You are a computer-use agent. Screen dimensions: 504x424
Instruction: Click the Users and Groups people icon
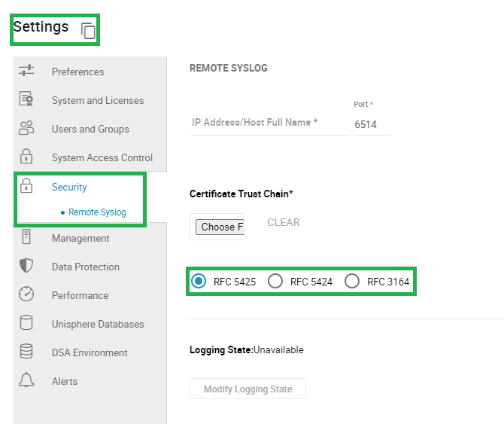pyautogui.click(x=26, y=128)
